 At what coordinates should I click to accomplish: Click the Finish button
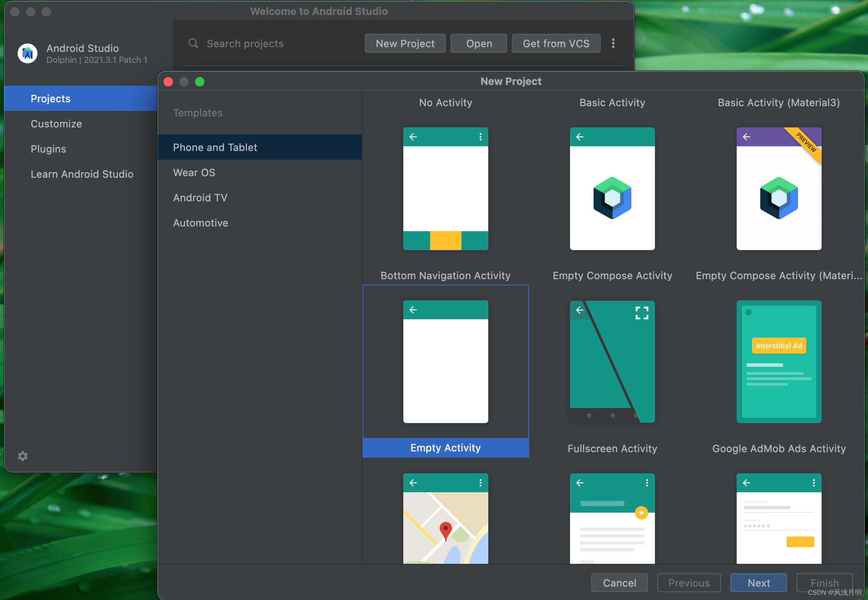coord(824,583)
